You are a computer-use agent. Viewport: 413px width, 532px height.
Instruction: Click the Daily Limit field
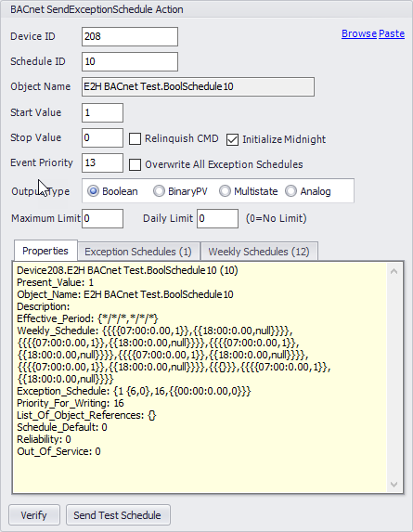click(218, 218)
